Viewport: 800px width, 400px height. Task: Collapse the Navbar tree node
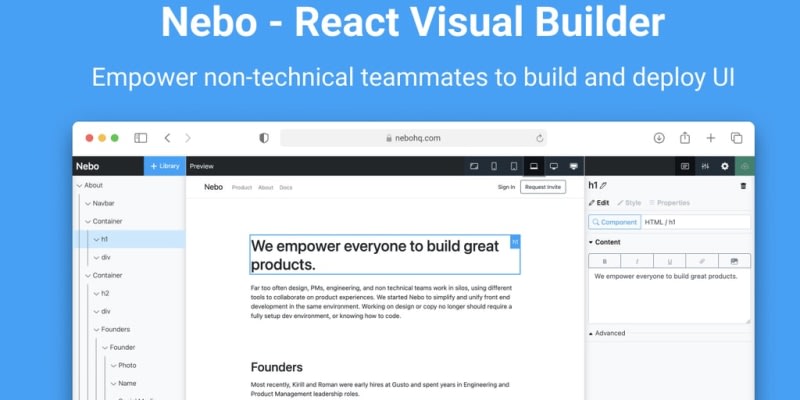coord(88,203)
